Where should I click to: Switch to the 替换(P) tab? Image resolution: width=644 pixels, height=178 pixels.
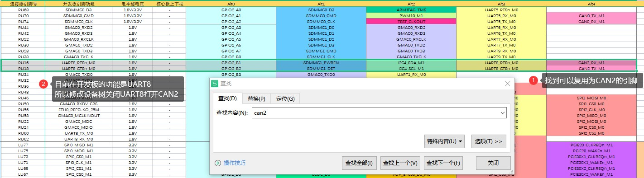[256, 98]
